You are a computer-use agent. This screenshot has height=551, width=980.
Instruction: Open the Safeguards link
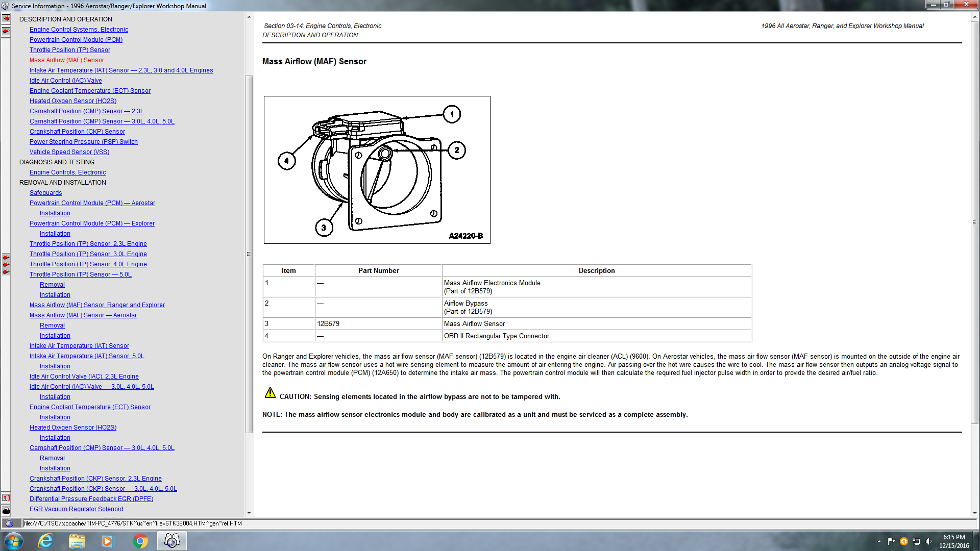[x=46, y=193]
